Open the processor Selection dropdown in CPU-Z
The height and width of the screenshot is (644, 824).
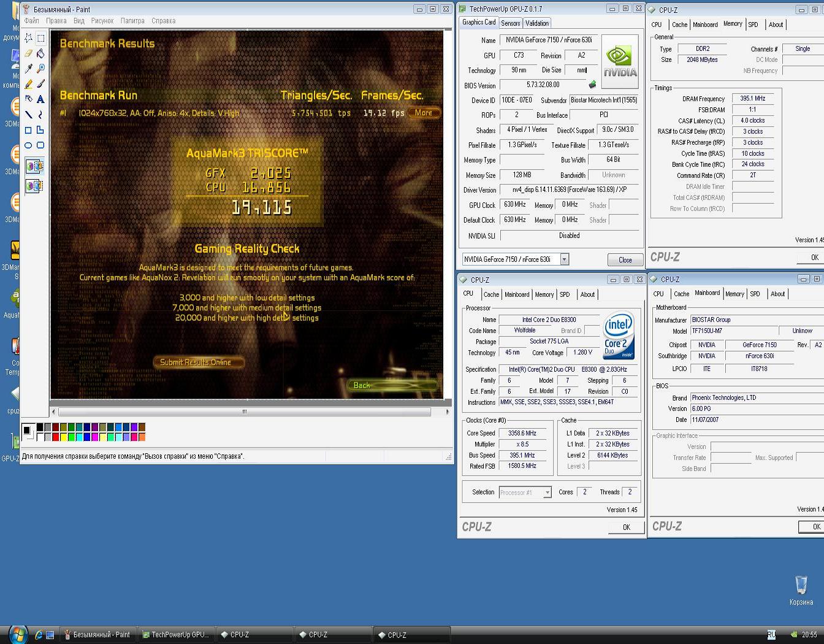click(547, 493)
